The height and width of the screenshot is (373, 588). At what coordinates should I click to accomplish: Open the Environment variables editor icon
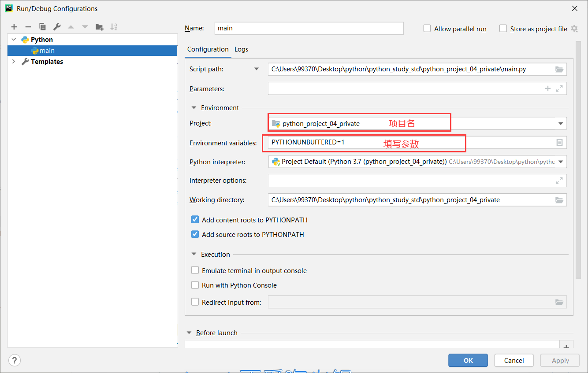559,142
